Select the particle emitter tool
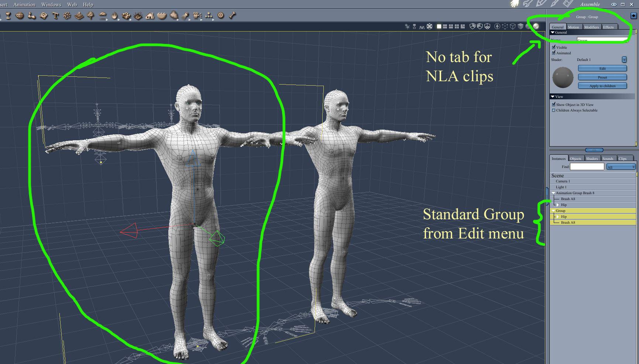The width and height of the screenshot is (639, 364). coord(67,16)
